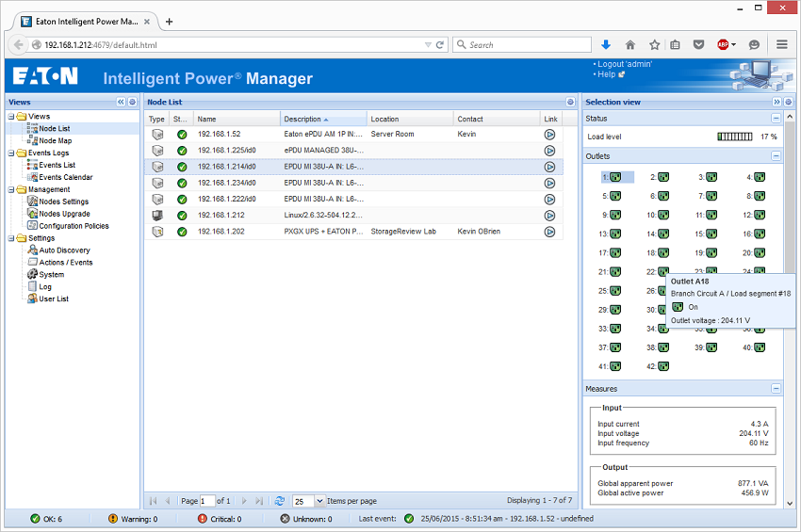Open Selection view settings gear
This screenshot has height=532, width=801.
coord(788,102)
